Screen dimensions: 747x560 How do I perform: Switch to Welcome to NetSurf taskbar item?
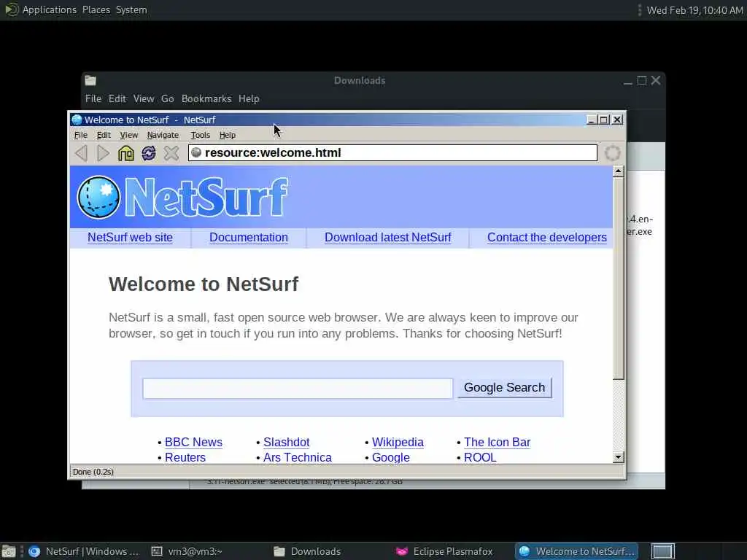(x=576, y=551)
